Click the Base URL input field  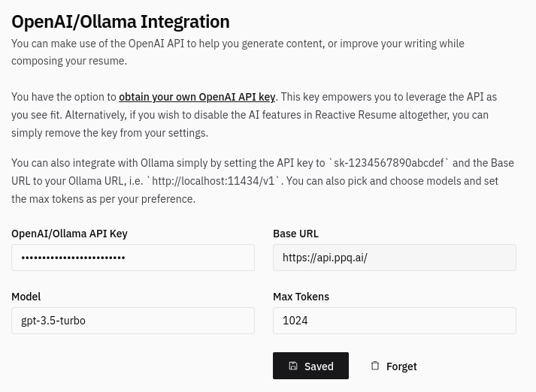394,258
